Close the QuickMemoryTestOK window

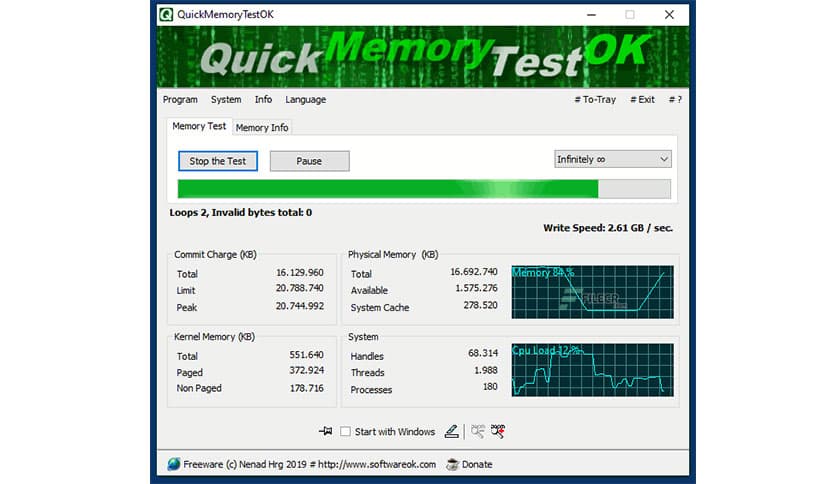pyautogui.click(x=669, y=15)
